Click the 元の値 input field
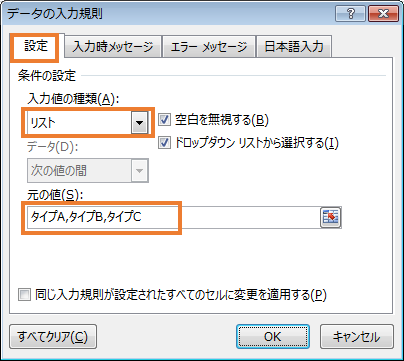The height and width of the screenshot is (361, 404). pos(173,217)
